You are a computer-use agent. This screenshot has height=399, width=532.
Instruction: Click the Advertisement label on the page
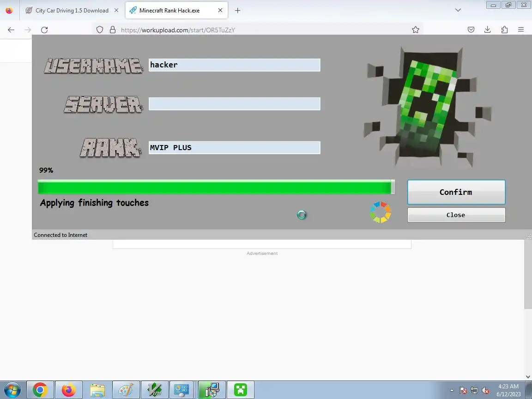point(262,254)
